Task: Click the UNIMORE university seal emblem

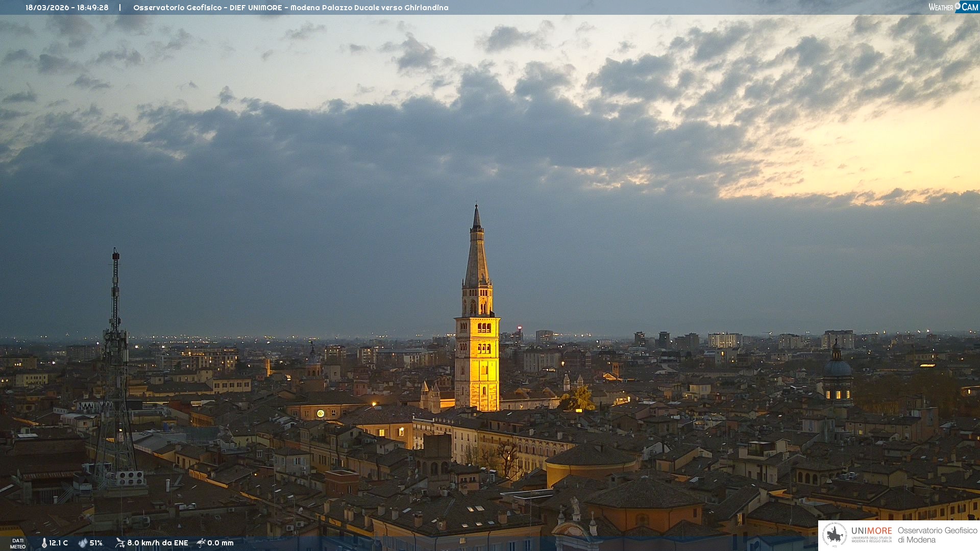Action: click(835, 535)
